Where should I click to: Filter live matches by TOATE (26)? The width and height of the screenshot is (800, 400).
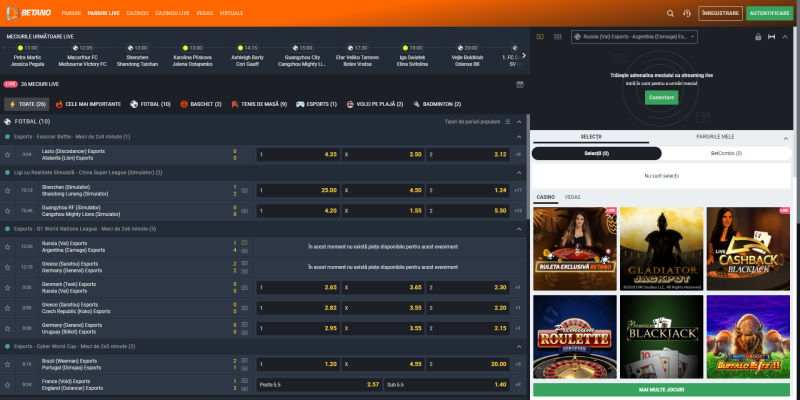(27, 104)
